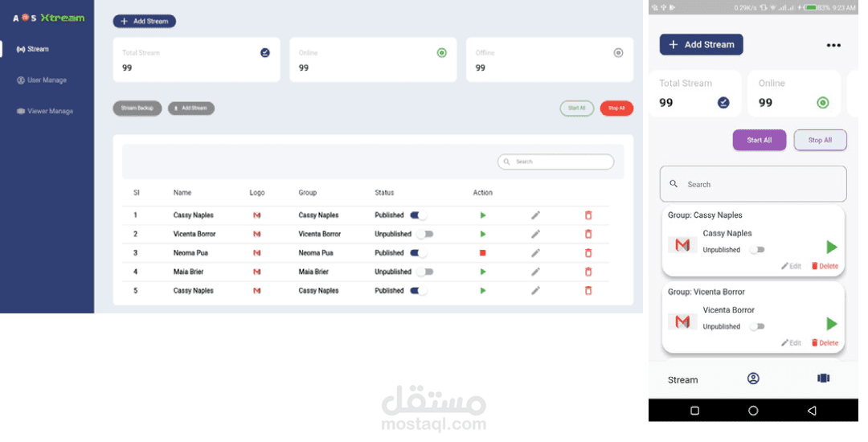
Task: Delete Neoma Pua with the trash icon
Action: coord(588,253)
